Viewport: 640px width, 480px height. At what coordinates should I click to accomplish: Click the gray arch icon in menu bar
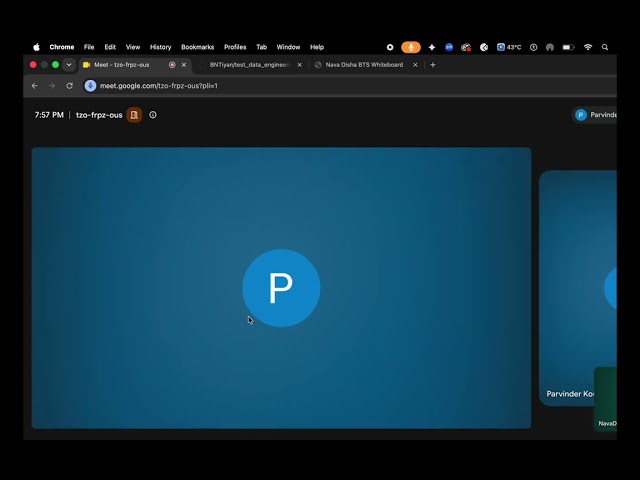click(550, 47)
